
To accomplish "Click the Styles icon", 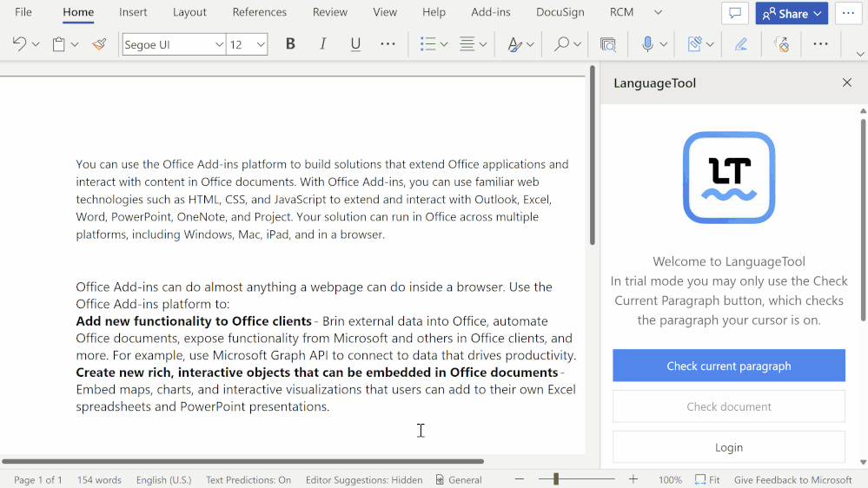I will 515,44.
